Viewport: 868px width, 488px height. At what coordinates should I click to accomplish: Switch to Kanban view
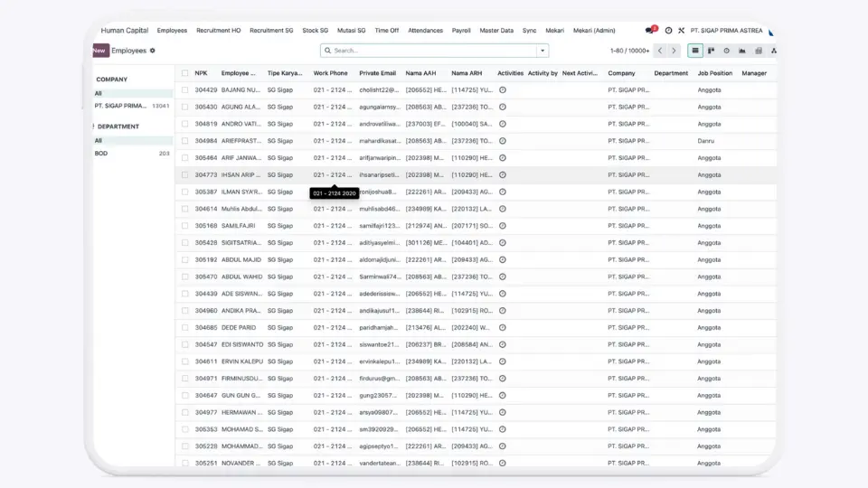coord(712,51)
